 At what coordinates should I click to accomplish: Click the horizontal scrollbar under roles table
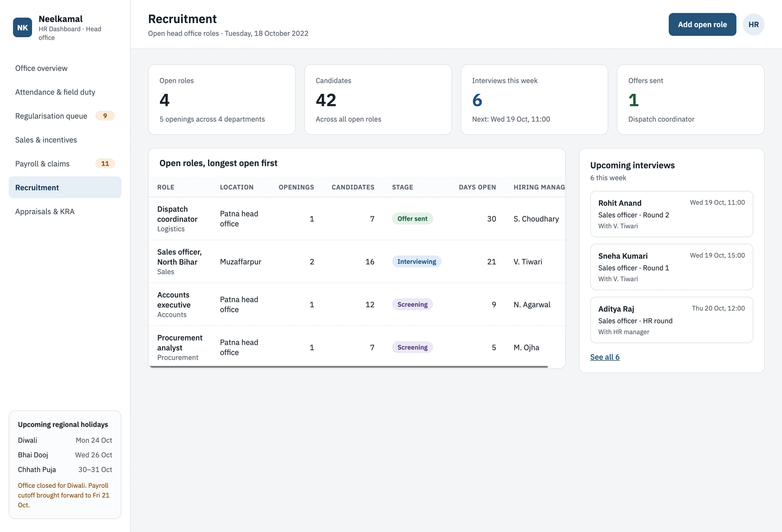pos(348,367)
